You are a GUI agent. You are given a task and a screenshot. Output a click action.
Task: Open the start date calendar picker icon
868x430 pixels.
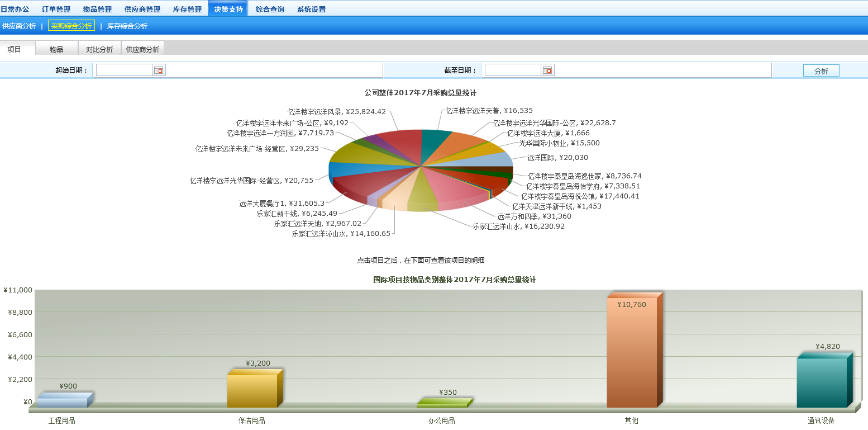(x=159, y=70)
